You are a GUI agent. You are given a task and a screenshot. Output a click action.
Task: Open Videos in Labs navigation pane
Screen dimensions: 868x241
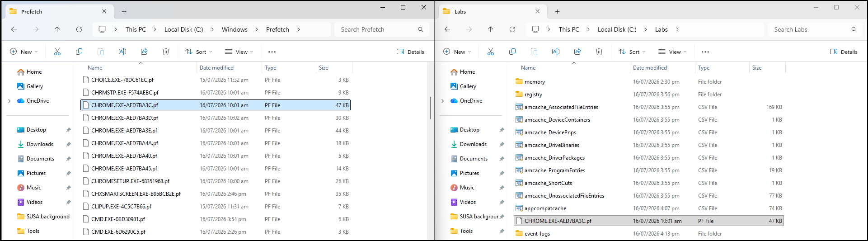468,202
